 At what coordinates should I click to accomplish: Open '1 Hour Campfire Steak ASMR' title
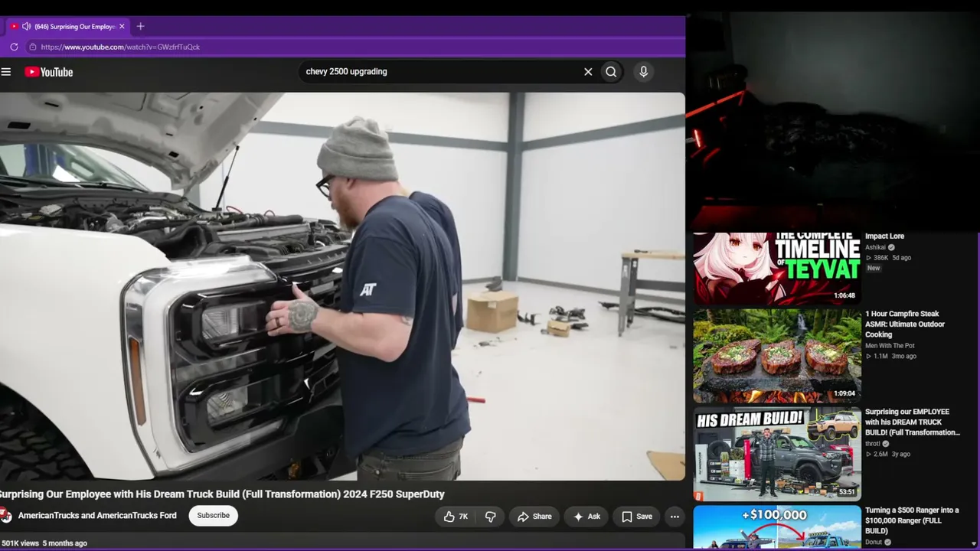pyautogui.click(x=905, y=324)
